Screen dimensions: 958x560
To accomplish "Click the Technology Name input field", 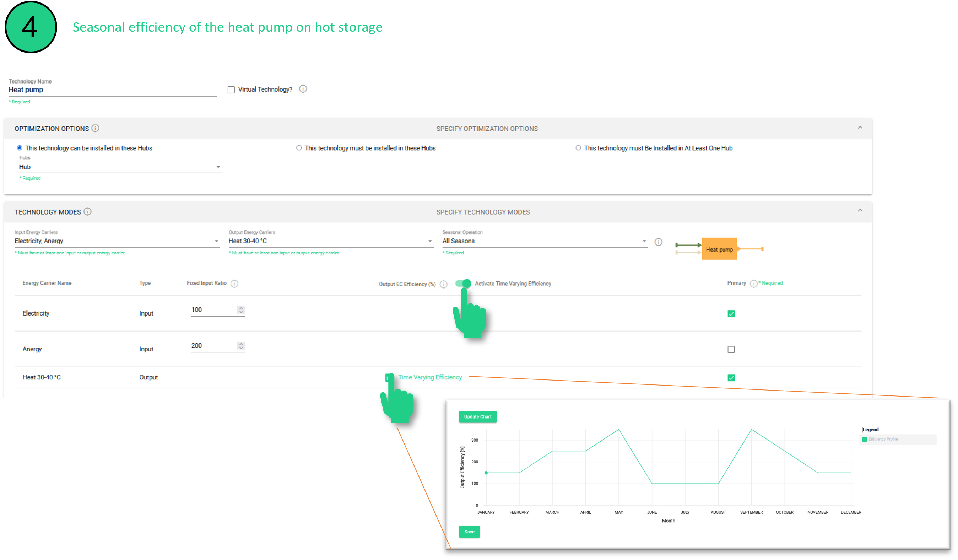I will coord(112,90).
